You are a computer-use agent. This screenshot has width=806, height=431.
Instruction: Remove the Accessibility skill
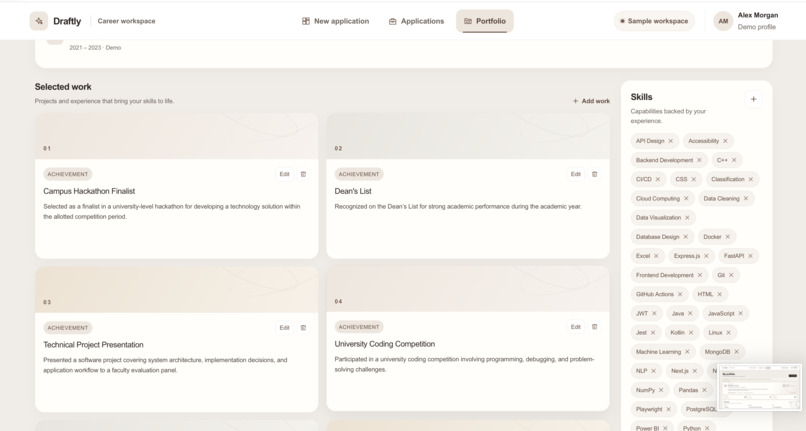725,141
